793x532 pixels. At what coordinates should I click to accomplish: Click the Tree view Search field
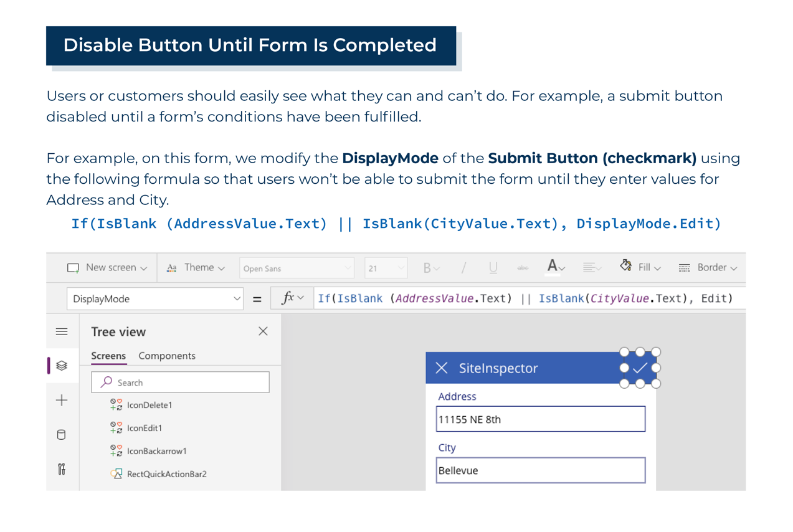coord(181,382)
